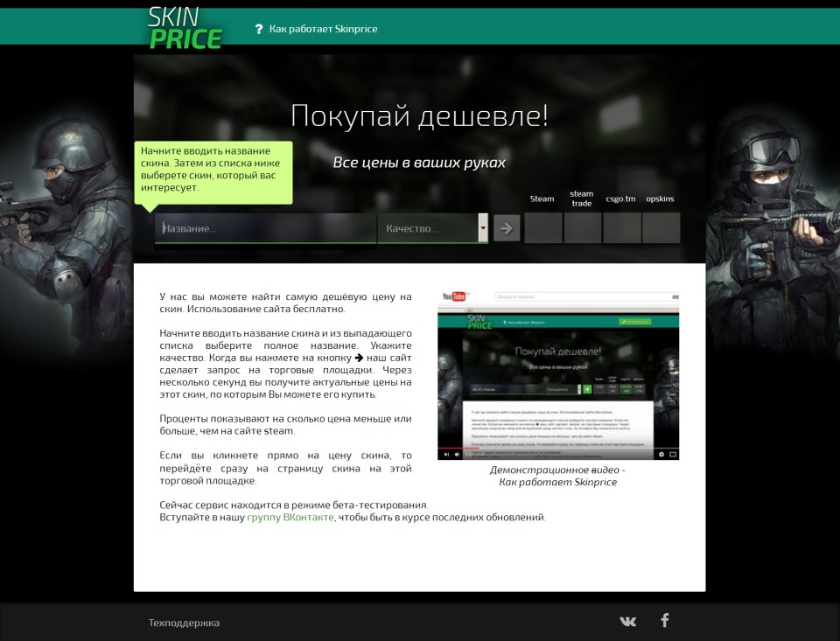The image size is (840, 641).
Task: Open 'Техподдержка' support link
Action: (184, 623)
